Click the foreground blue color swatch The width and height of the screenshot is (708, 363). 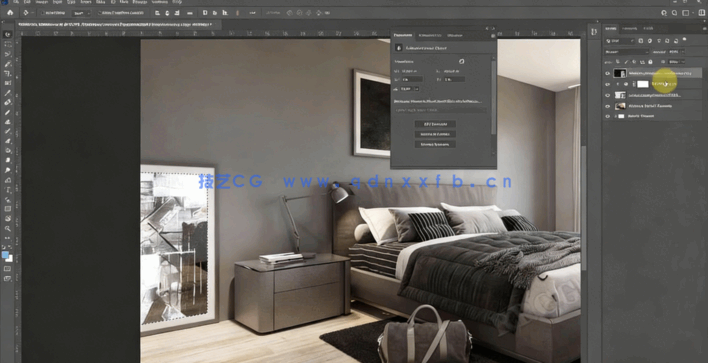pos(5,255)
